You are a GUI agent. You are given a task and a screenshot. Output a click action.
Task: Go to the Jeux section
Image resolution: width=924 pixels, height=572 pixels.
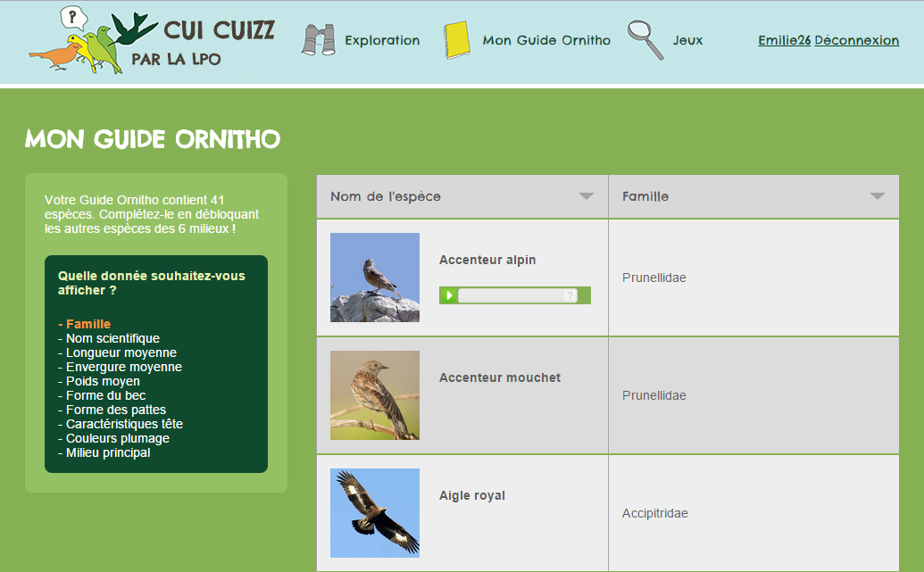[687, 40]
